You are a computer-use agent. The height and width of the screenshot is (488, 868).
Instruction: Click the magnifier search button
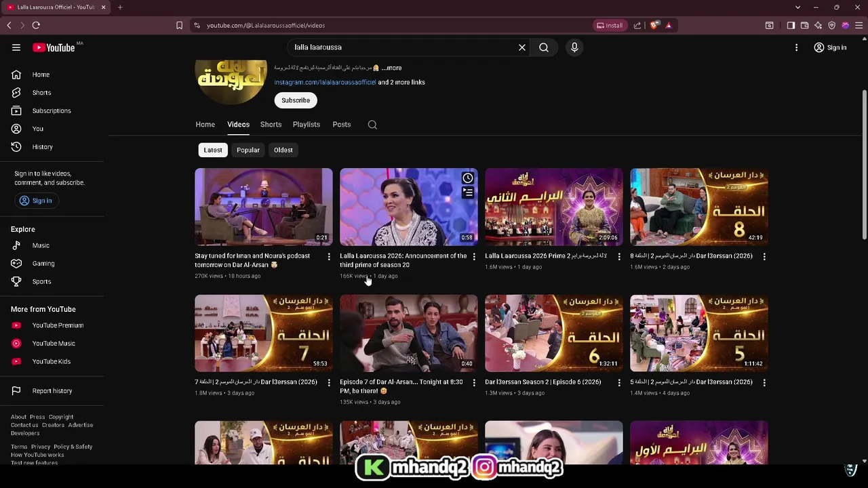[544, 47]
